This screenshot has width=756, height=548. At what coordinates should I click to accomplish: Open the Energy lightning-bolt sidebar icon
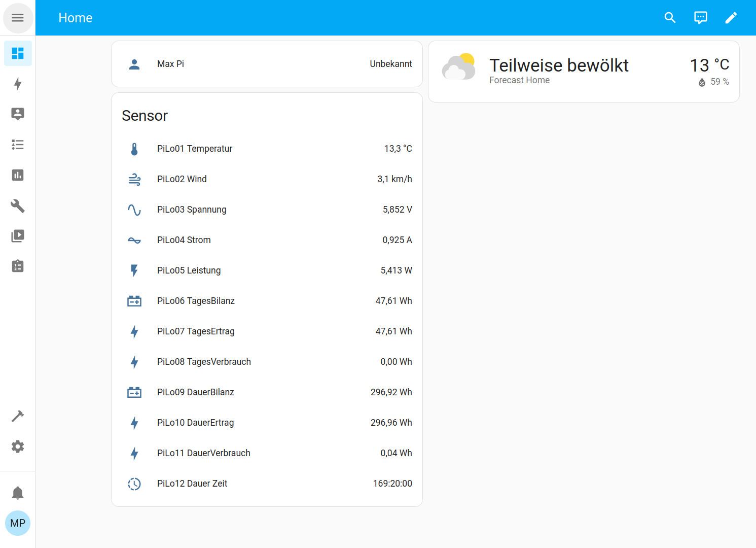[x=18, y=84]
